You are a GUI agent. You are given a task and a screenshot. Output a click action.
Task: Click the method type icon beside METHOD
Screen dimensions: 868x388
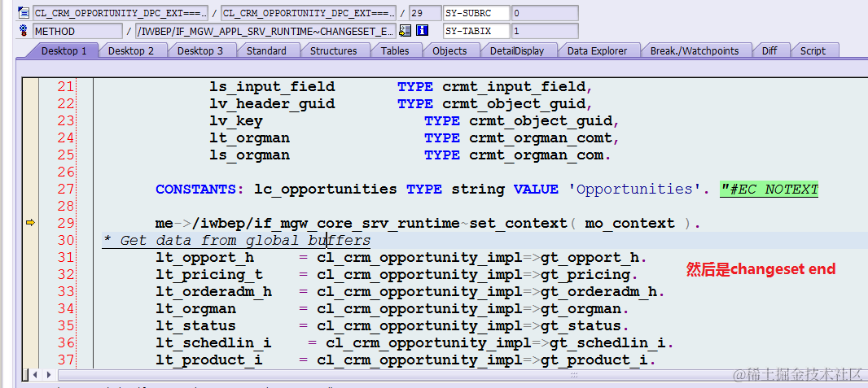pyautogui.click(x=24, y=30)
